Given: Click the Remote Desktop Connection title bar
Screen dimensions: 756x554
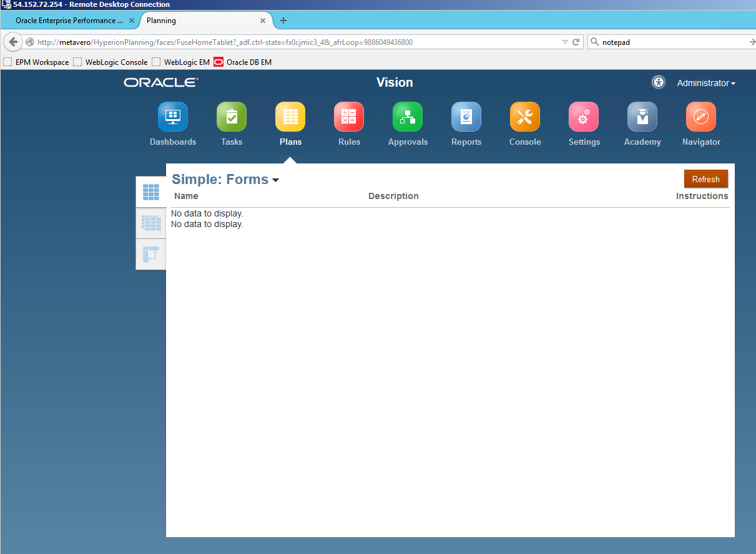Looking at the screenshot, I should [x=378, y=4].
